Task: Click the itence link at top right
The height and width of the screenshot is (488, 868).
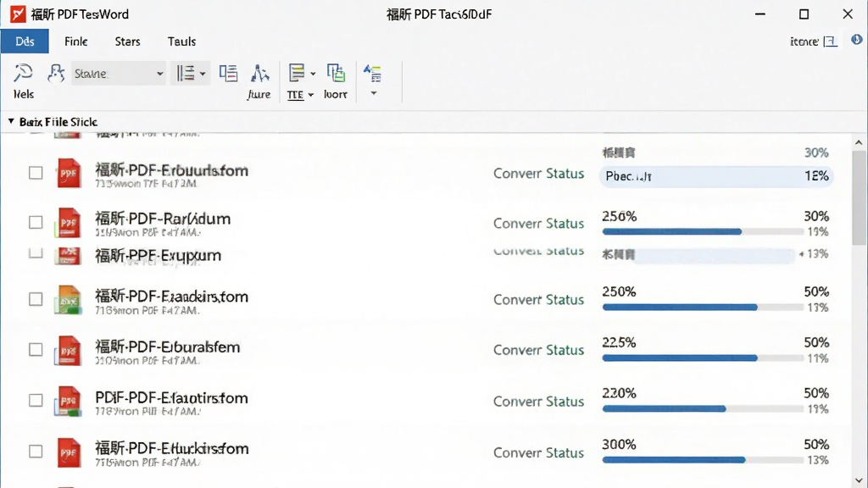Action: [804, 42]
